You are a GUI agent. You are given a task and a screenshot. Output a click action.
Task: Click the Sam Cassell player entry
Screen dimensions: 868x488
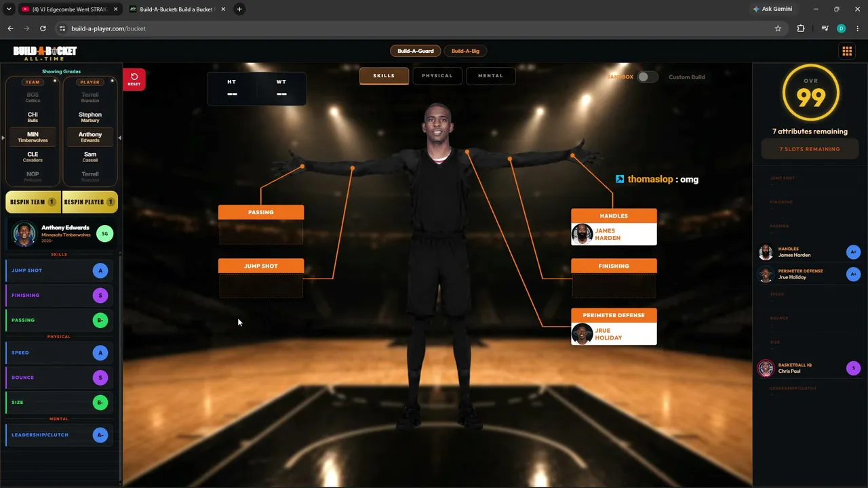tap(90, 157)
